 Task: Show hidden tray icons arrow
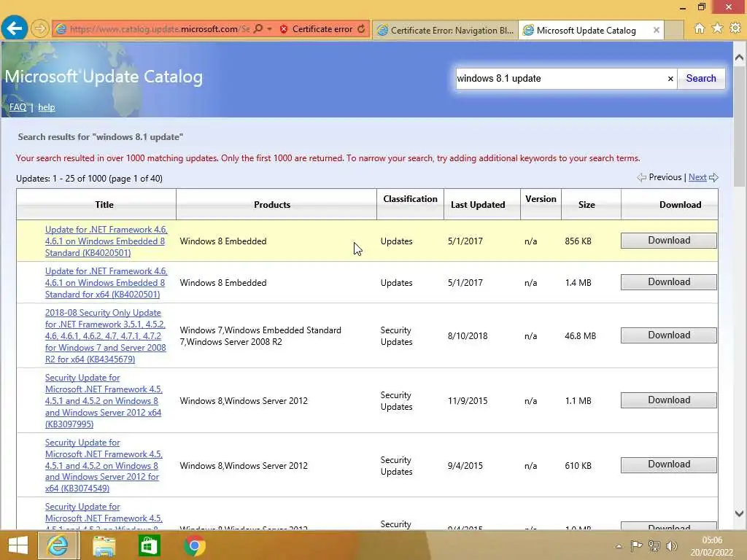[x=619, y=546]
